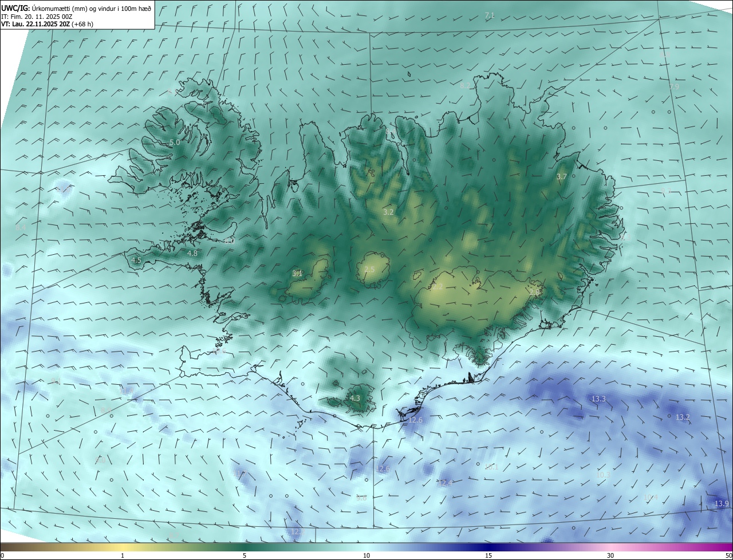Click the 8.2 value near the north coast
The width and height of the screenshot is (733, 560).
point(465,85)
